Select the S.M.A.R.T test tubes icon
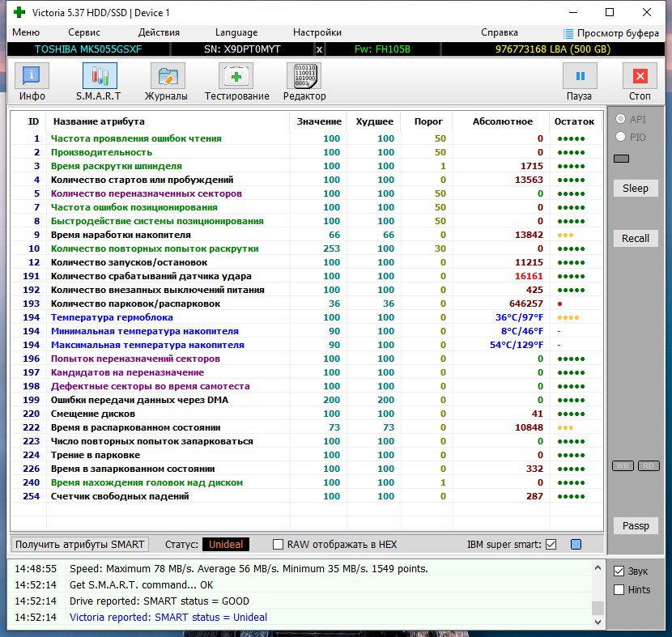The width and height of the screenshot is (672, 637). (100, 76)
